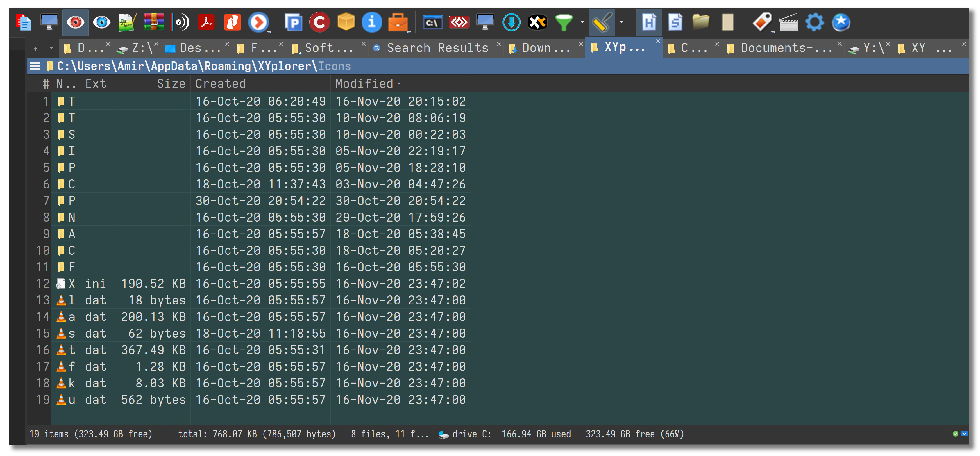Launch WinRAR from the toolbar

pos(153,22)
